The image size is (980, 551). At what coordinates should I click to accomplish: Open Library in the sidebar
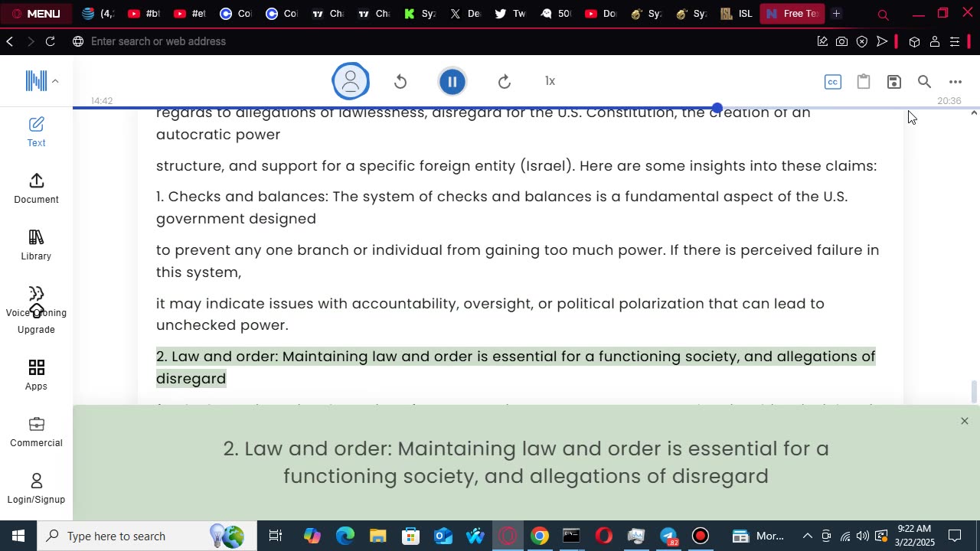point(36,245)
